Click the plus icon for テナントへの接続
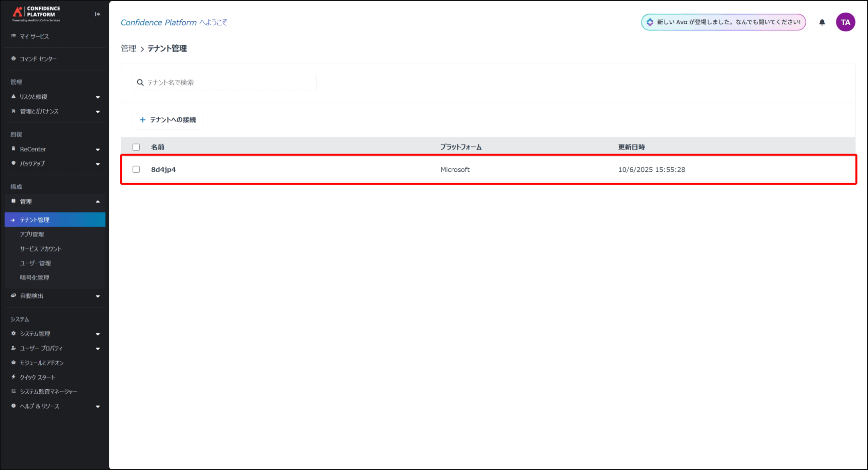 point(143,120)
